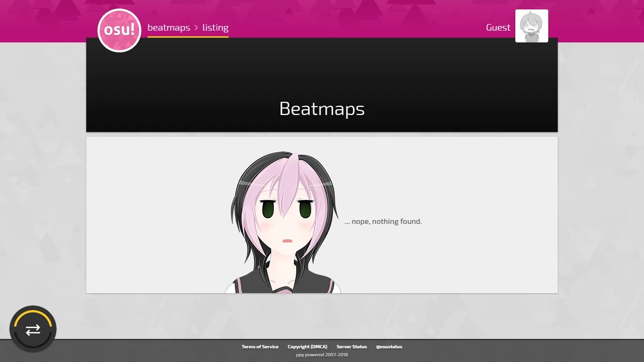Open the Guest avatar thumbnail
This screenshot has height=362, width=644.
pyautogui.click(x=532, y=26)
